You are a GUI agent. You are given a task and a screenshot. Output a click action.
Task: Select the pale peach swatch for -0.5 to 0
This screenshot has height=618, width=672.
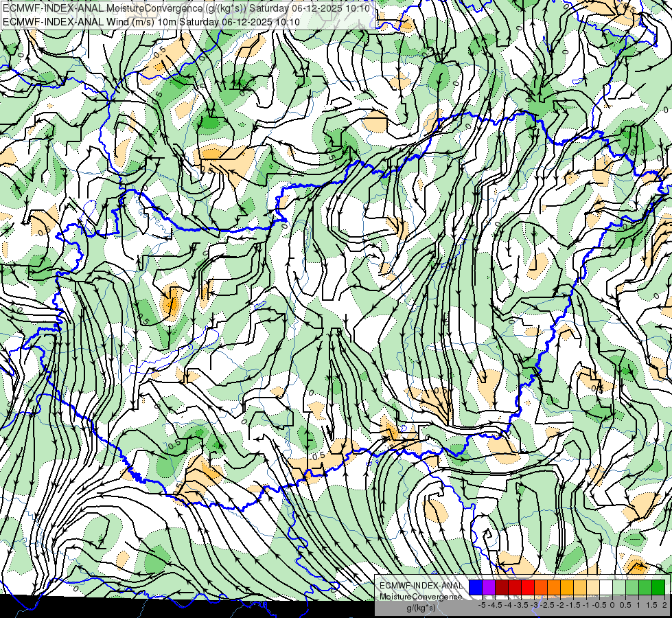592,588
